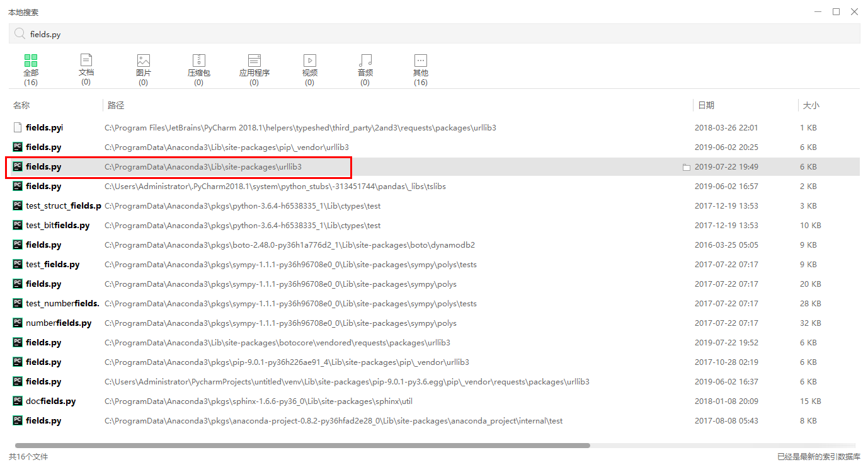Click PyCharm icon of fields.py in pandas\_libs\tslibs
Image resolution: width=868 pixels, height=467 pixels.
pos(18,186)
